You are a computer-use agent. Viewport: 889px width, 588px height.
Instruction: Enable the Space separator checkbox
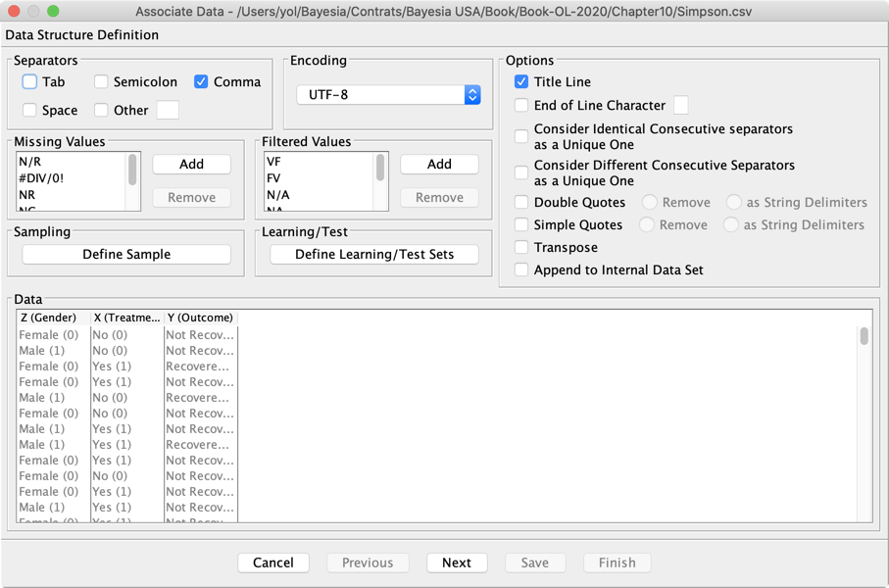tap(29, 110)
